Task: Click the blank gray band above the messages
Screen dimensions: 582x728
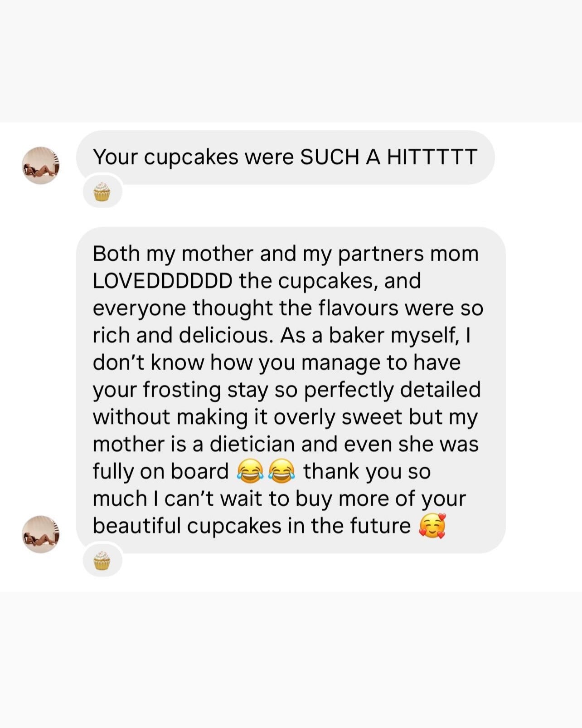Action: (x=291, y=61)
